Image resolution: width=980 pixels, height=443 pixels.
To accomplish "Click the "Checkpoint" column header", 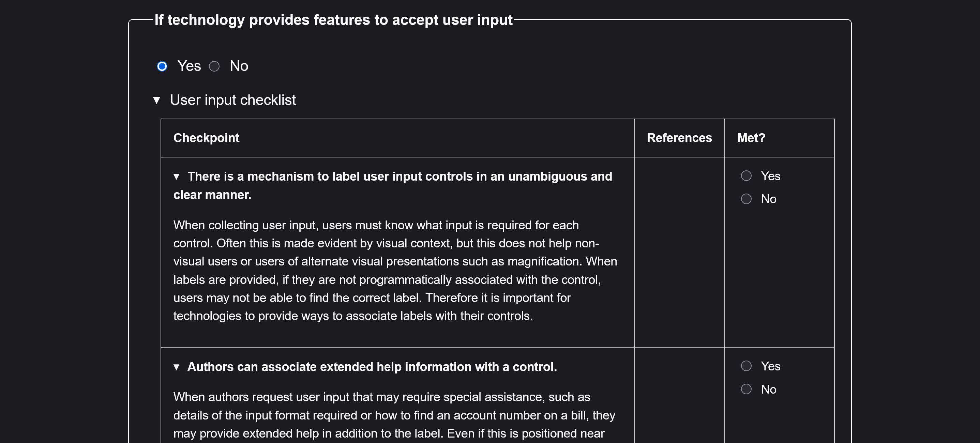I will (x=206, y=138).
